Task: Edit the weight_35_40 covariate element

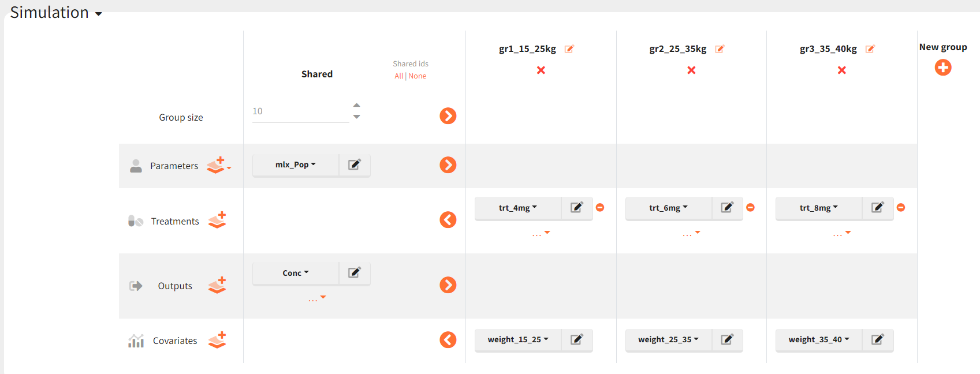Action: point(877,340)
